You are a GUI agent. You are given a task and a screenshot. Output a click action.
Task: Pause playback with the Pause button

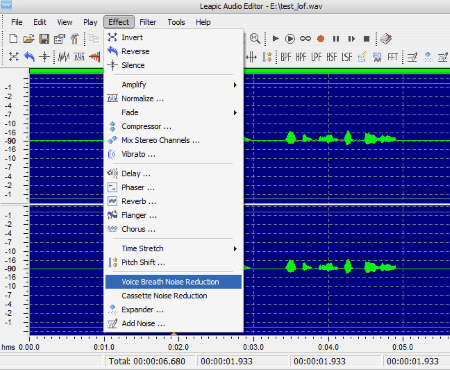tap(336, 39)
